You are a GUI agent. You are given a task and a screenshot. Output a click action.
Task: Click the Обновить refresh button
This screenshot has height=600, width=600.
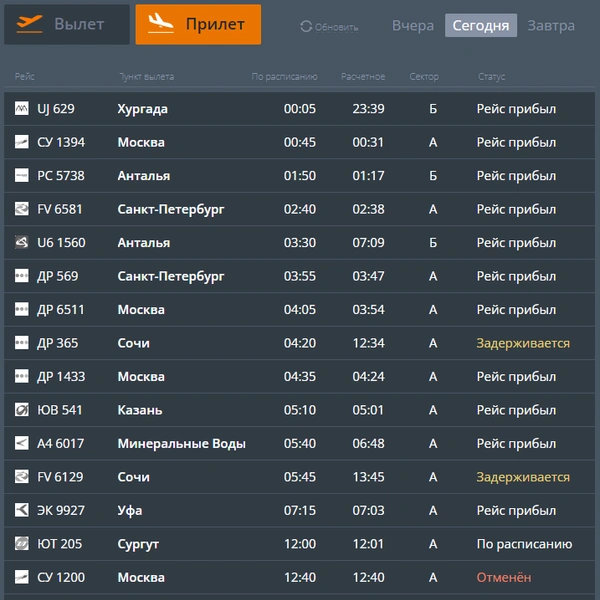(329, 26)
